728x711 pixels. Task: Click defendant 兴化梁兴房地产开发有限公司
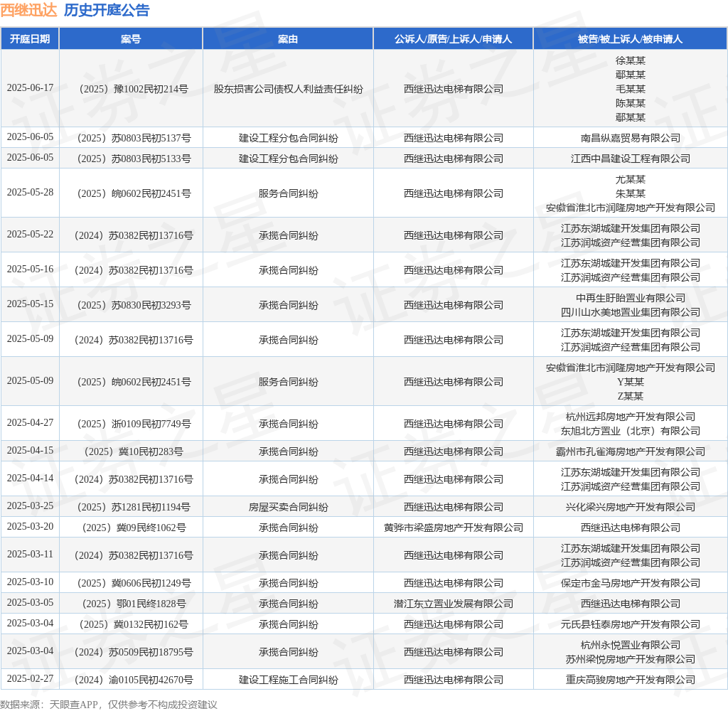630,507
